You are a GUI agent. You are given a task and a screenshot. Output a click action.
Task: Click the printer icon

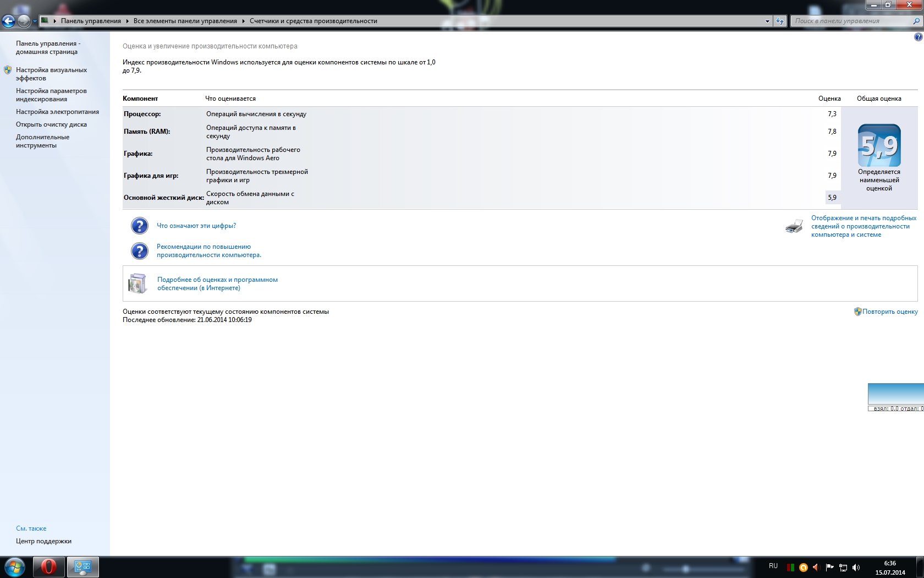[794, 226]
